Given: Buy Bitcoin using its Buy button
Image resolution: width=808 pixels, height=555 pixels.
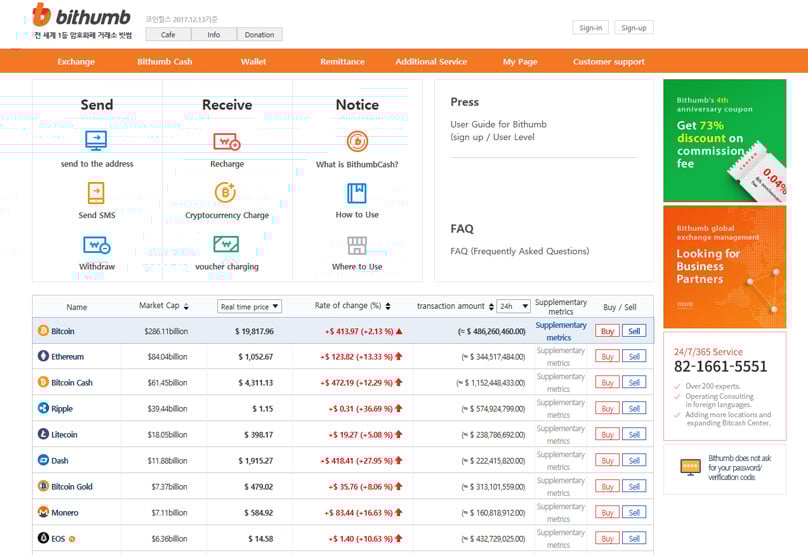Looking at the screenshot, I should point(607,331).
